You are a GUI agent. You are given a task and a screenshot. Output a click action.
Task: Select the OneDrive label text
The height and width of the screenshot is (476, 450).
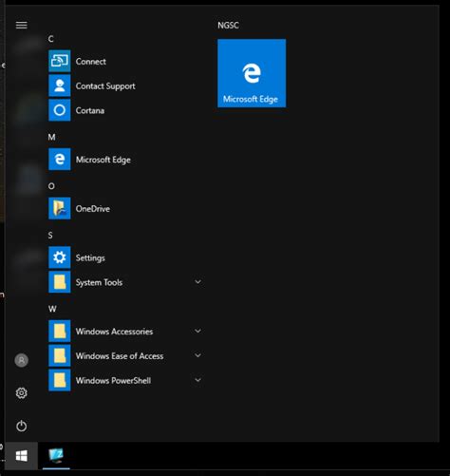[93, 209]
